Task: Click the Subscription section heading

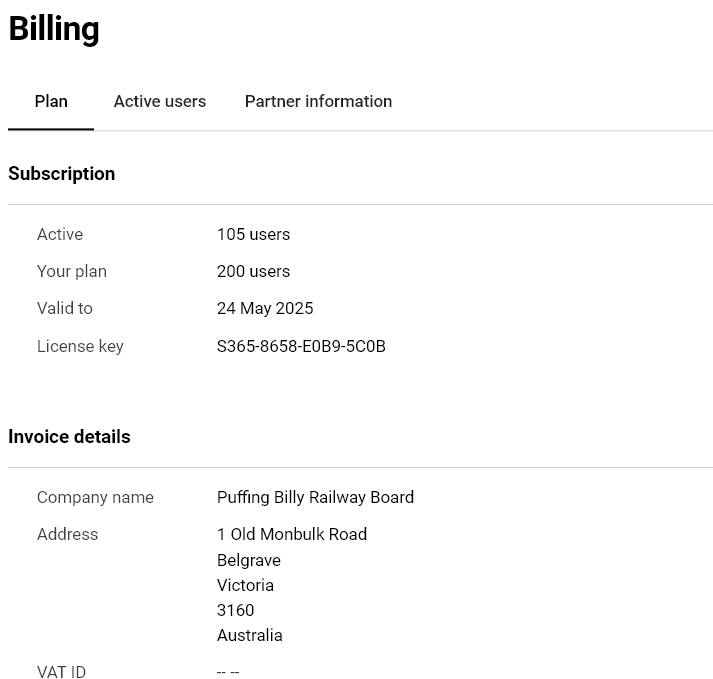Action: [61, 174]
